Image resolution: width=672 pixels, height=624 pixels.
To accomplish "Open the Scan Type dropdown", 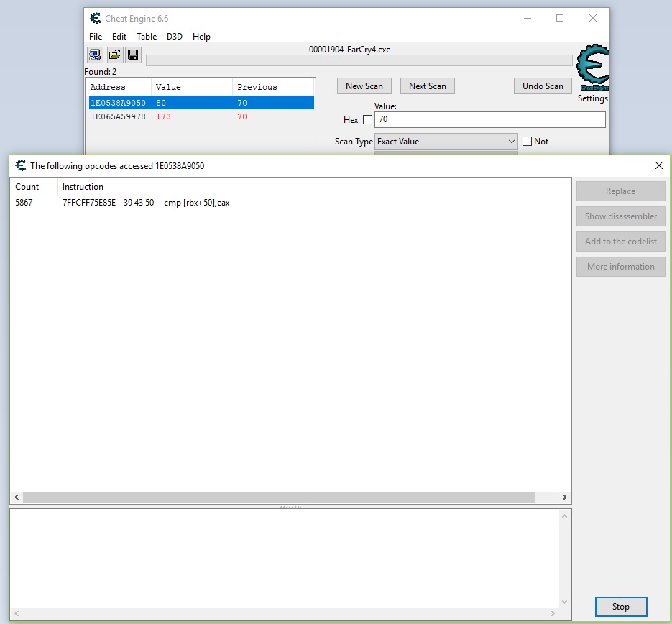I will (446, 142).
